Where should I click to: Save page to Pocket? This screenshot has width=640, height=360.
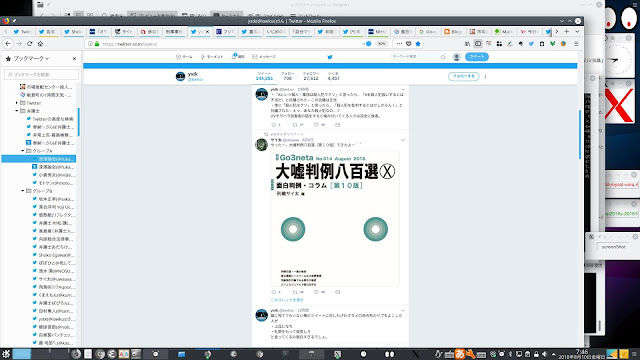tap(409, 44)
